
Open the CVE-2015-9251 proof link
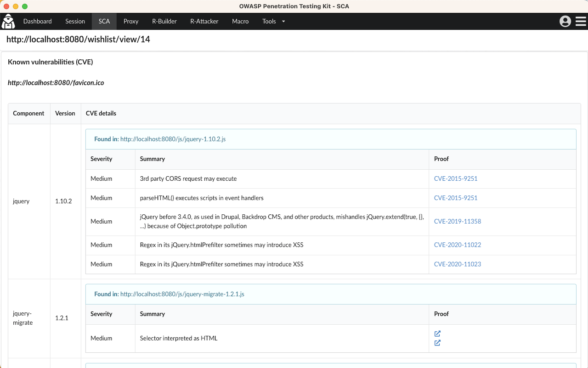(456, 178)
